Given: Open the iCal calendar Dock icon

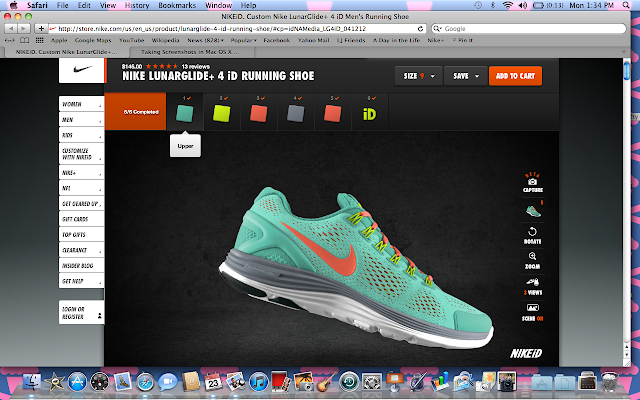Looking at the screenshot, I should coord(213,382).
